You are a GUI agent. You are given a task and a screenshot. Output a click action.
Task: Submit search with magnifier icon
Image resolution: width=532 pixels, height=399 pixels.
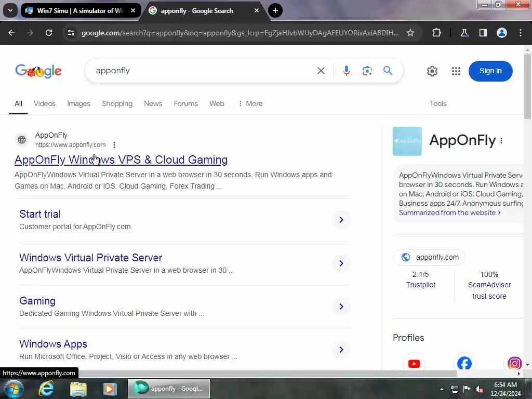[x=388, y=71]
